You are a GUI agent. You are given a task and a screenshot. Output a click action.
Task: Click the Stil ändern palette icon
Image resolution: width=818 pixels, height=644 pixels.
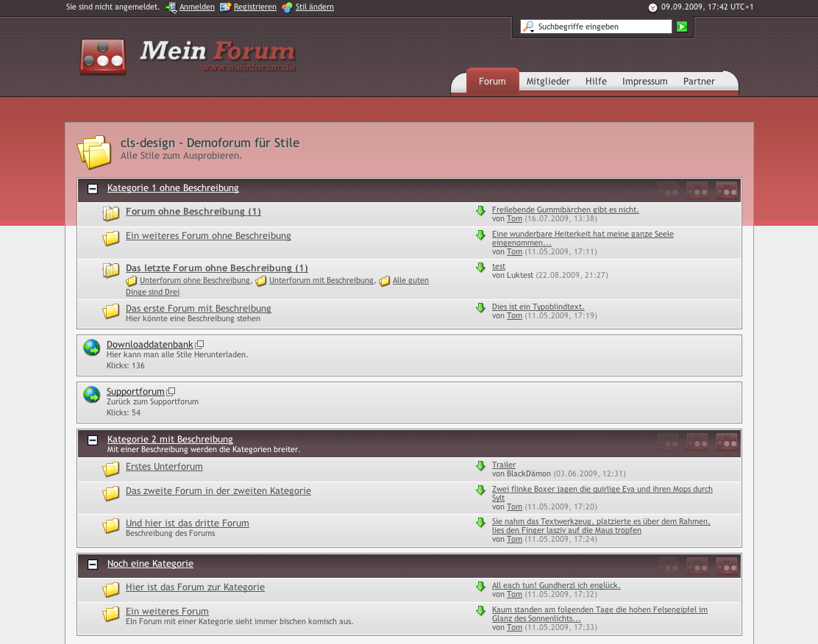click(x=287, y=7)
